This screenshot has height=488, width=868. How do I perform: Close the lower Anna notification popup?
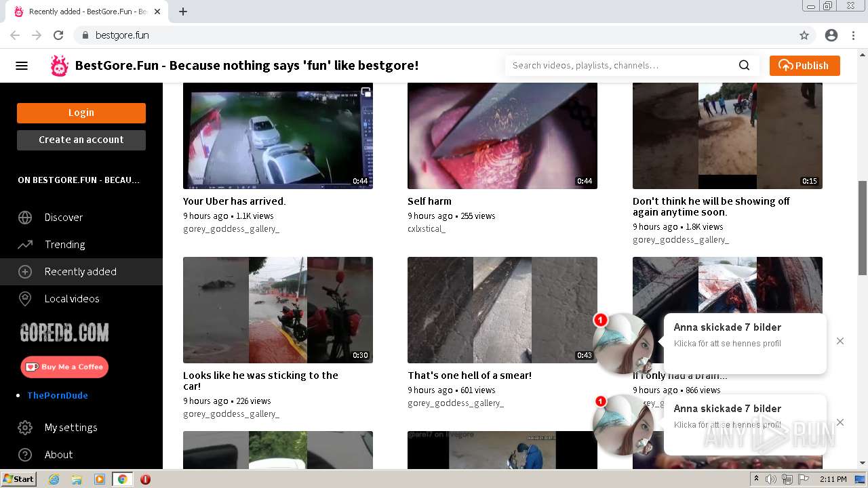point(840,422)
